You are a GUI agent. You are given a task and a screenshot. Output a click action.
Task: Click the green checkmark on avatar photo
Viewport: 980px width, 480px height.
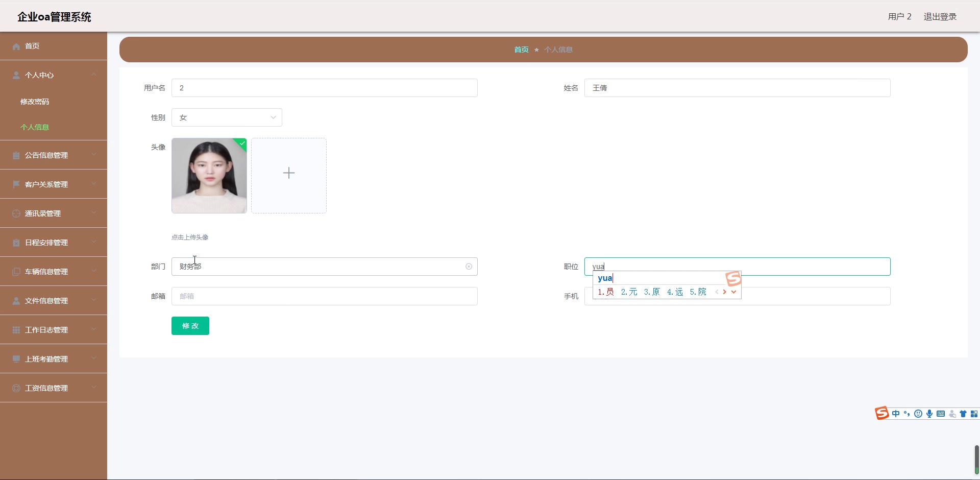click(242, 143)
